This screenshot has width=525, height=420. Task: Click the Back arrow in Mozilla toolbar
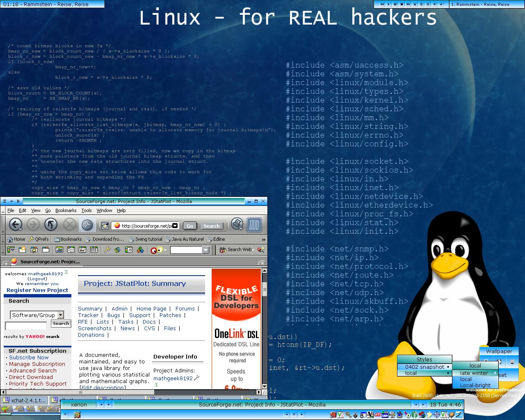tap(16, 224)
